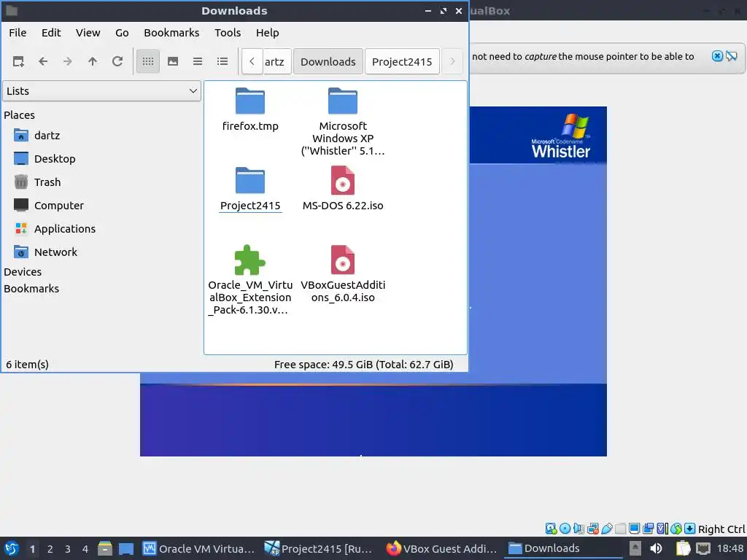Click VirtualBox display indicator
The width and height of the screenshot is (747, 560).
click(x=634, y=529)
